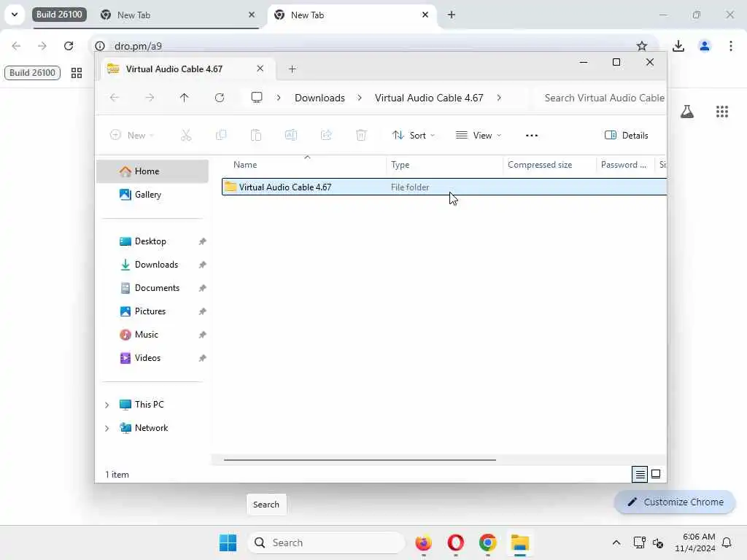Click the Rename icon in Explorer toolbar

tap(291, 135)
